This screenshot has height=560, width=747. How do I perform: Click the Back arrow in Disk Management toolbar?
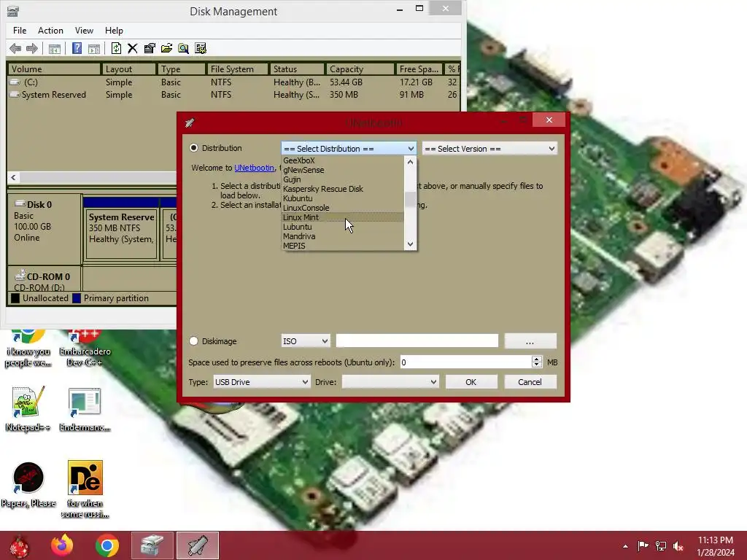[x=15, y=48]
